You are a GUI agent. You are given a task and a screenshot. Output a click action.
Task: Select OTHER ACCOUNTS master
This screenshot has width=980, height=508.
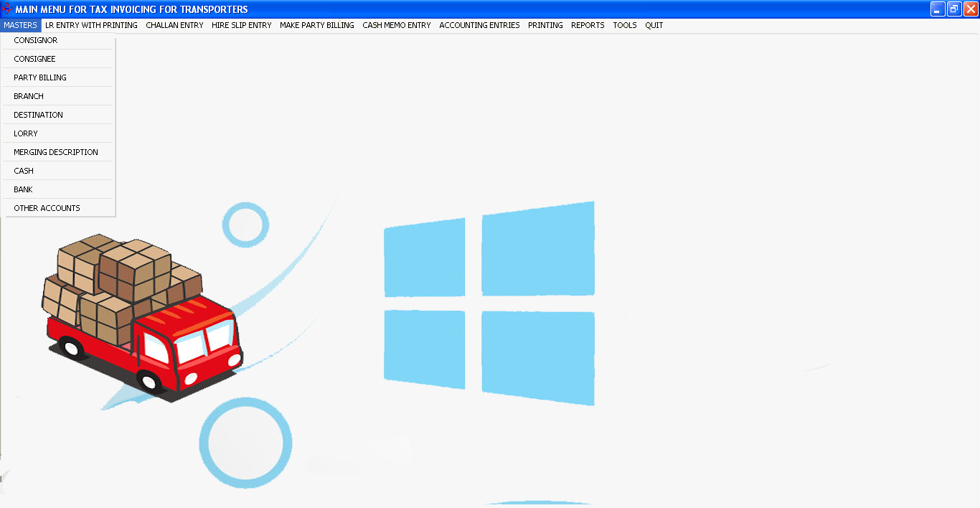tap(45, 207)
